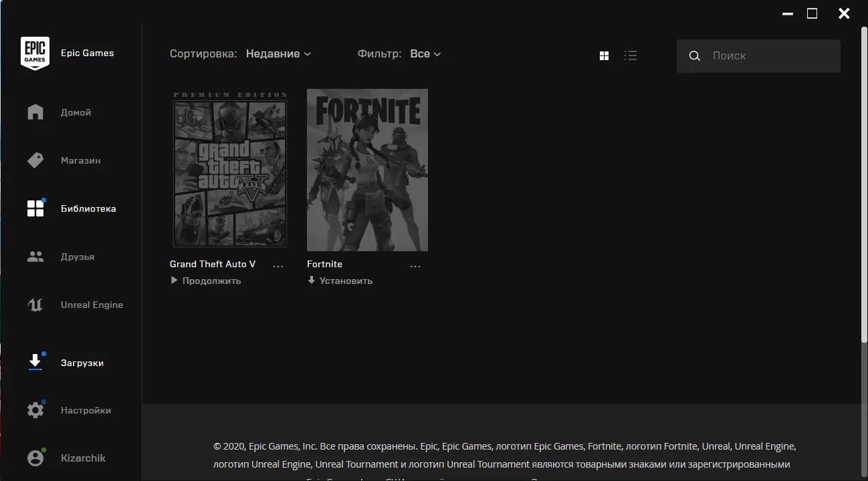Open the Kizarchik profile avatar icon
The width and height of the screenshot is (868, 481).
click(35, 458)
